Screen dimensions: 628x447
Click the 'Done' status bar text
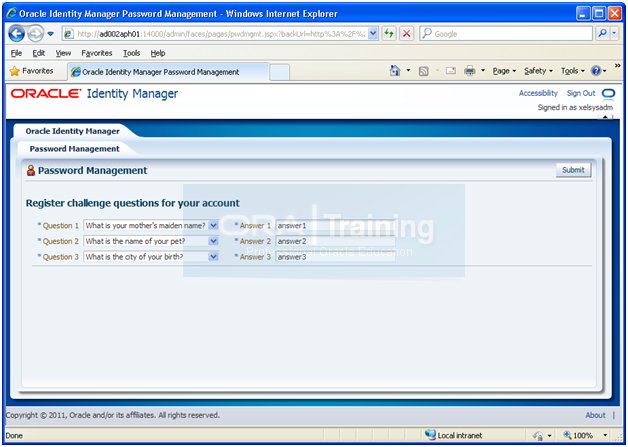(x=14, y=435)
